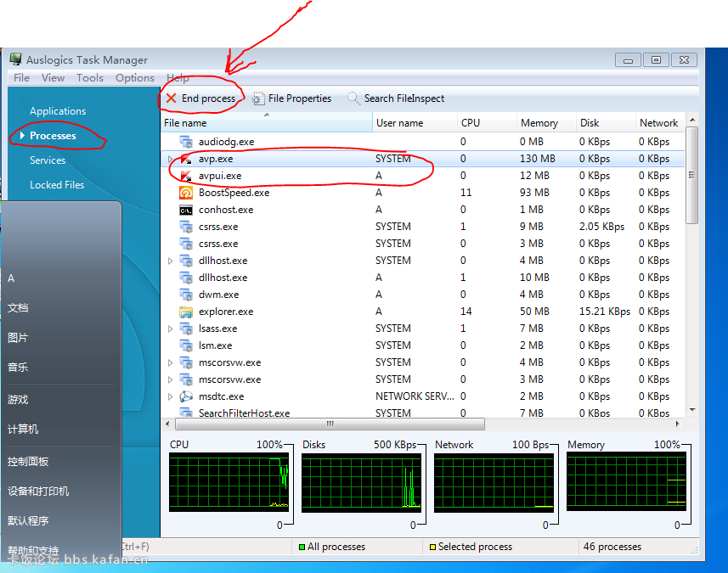This screenshot has width=728, height=573.
Task: Open 文档 in the Start menu
Action: pyautogui.click(x=18, y=307)
